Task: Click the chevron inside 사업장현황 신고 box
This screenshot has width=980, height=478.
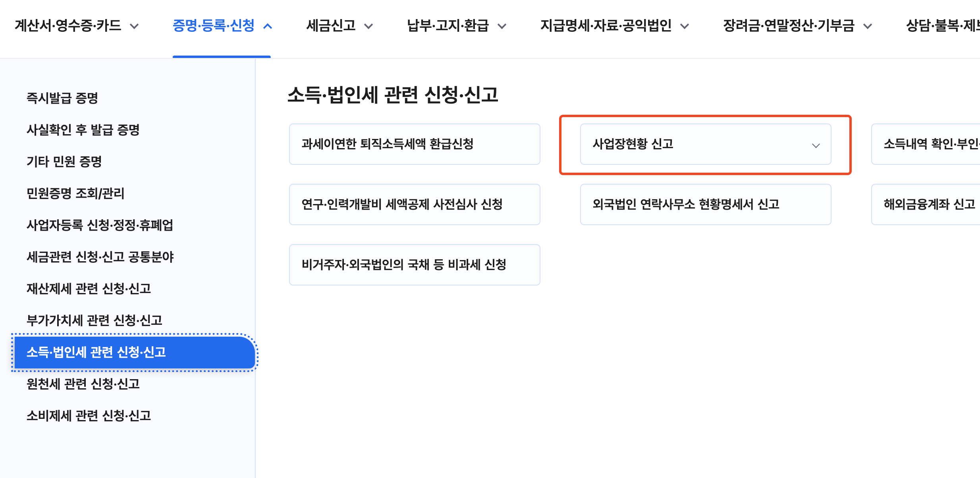Action: click(816, 146)
